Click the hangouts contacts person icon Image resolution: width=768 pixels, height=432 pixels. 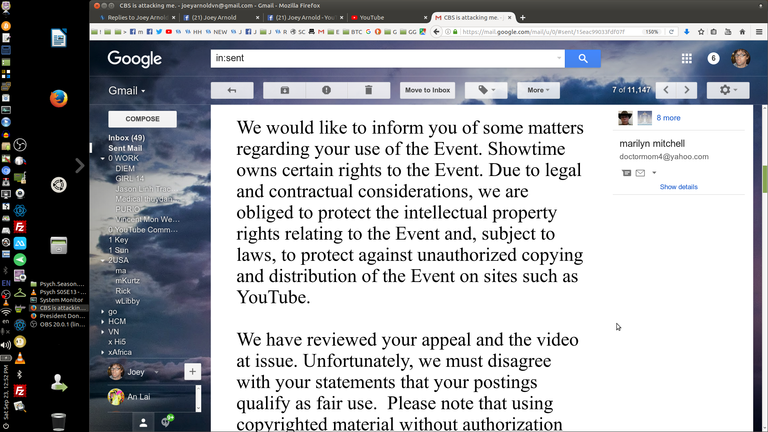143,423
